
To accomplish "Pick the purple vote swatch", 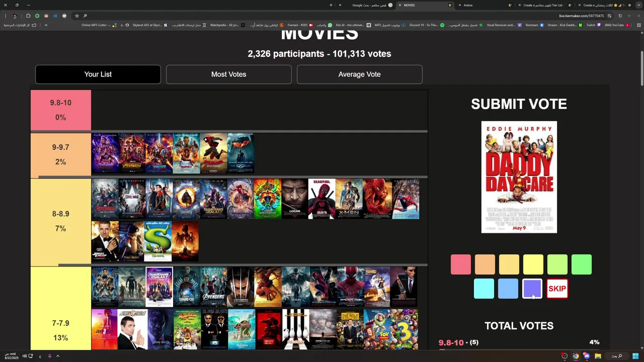I will point(532,289).
